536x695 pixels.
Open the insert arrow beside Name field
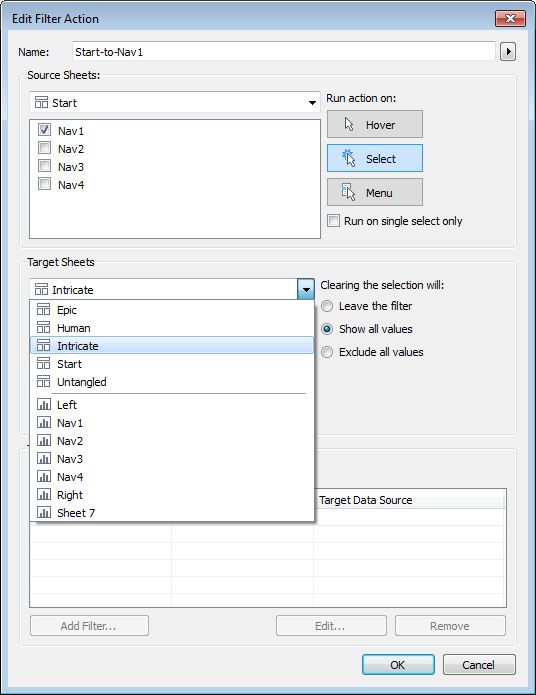tap(508, 52)
